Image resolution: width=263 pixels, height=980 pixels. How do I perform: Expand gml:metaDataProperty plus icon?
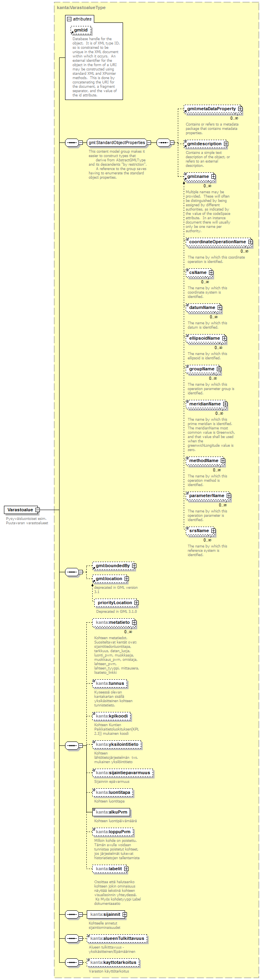tap(240, 109)
